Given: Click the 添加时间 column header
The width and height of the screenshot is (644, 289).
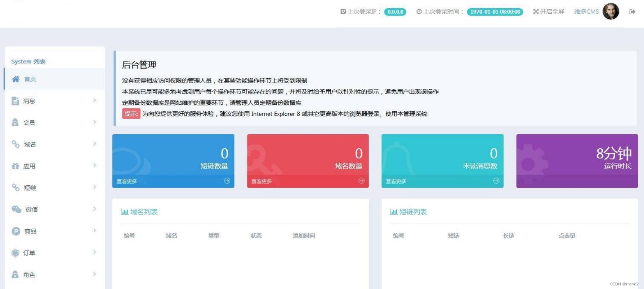Looking at the screenshot, I should tap(304, 235).
